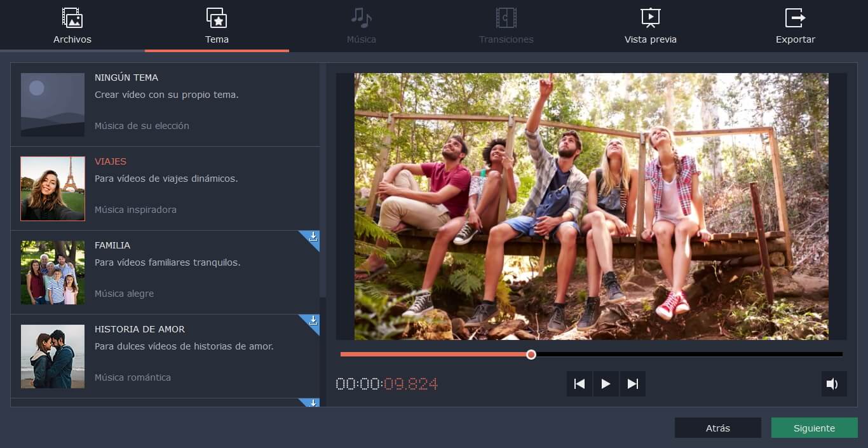The width and height of the screenshot is (868, 448).
Task: Click the FAMILIA theme title
Action: [x=112, y=245]
